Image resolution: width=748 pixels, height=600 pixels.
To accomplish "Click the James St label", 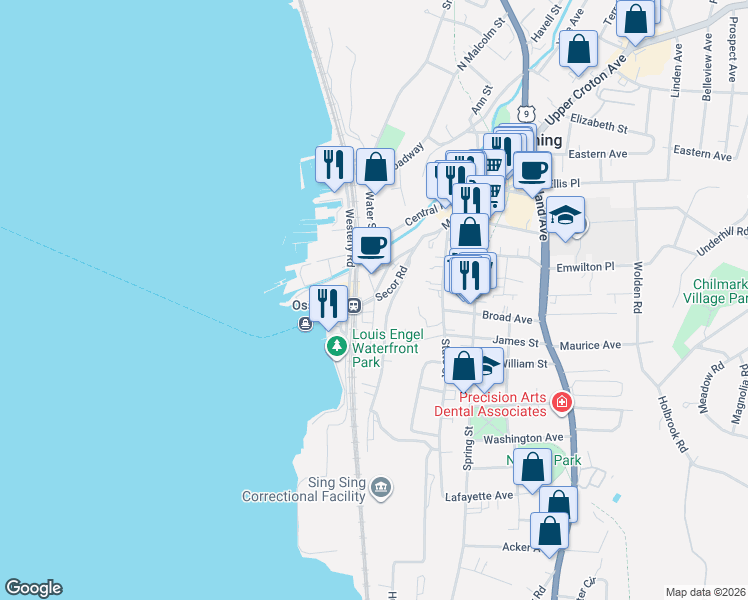I will click(515, 341).
